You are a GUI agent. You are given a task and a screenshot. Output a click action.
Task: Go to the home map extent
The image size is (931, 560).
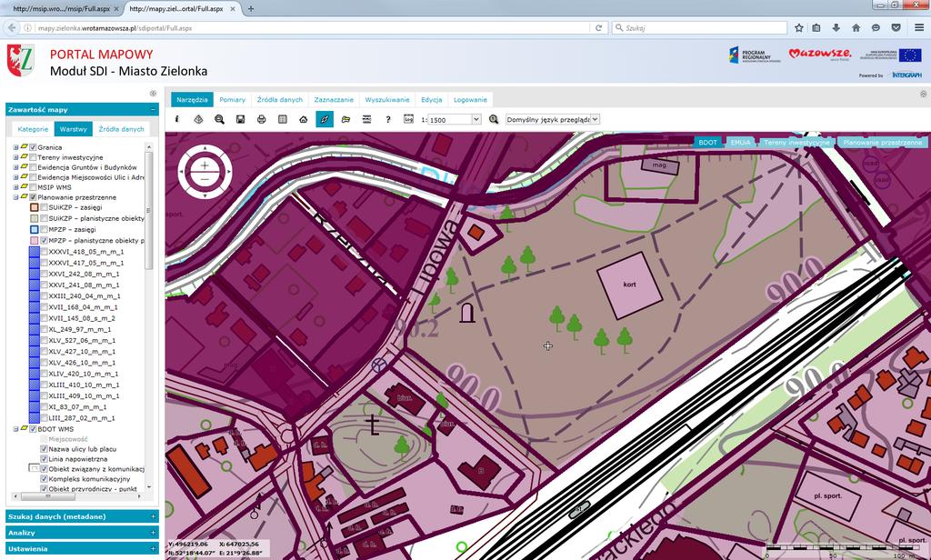(304, 119)
